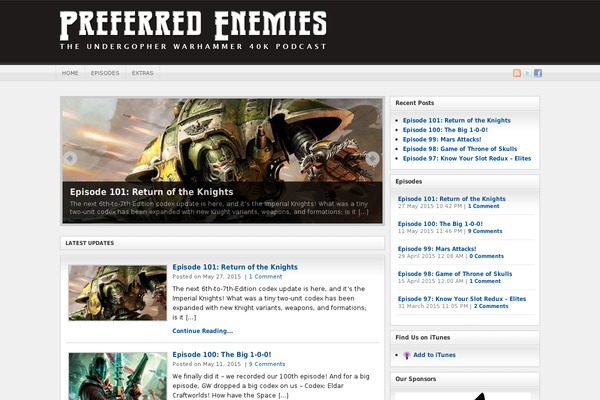The height and width of the screenshot is (400, 600).
Task: Open Episodes widget link Episode 99: Mars Attacks!
Action: coord(437,249)
